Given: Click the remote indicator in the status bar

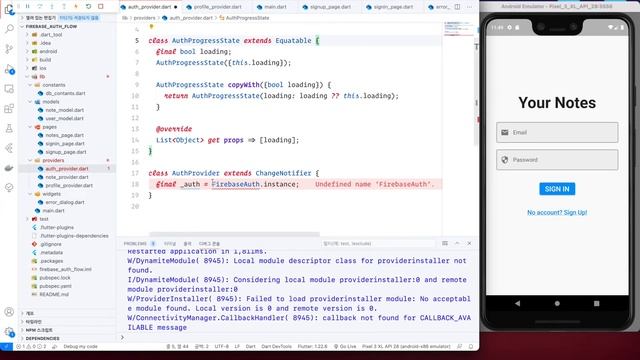Looking at the screenshot, I should coord(7,346).
